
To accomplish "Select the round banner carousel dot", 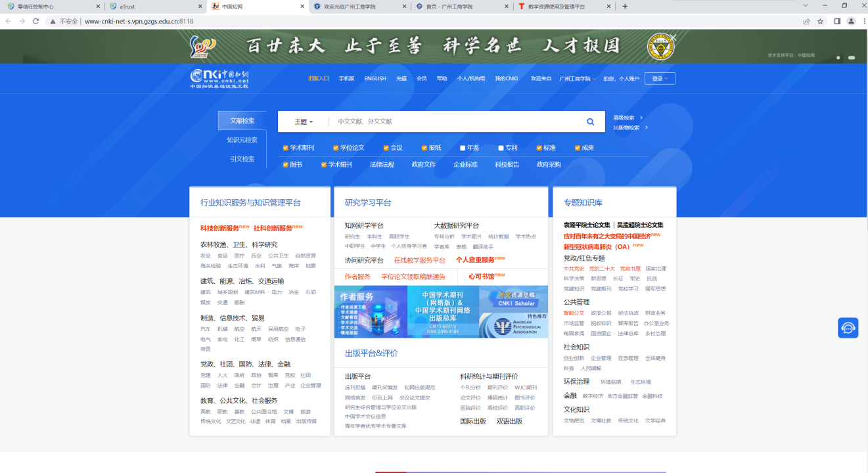I will click(838, 58).
